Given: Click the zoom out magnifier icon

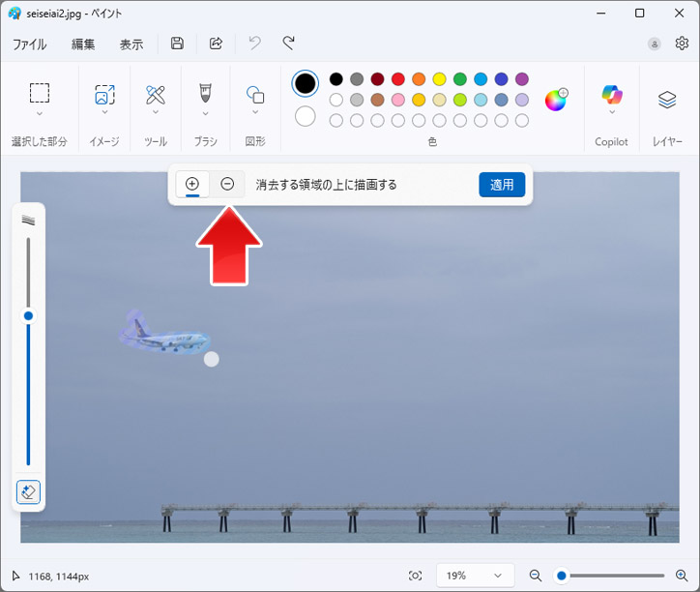Looking at the screenshot, I should [536, 576].
